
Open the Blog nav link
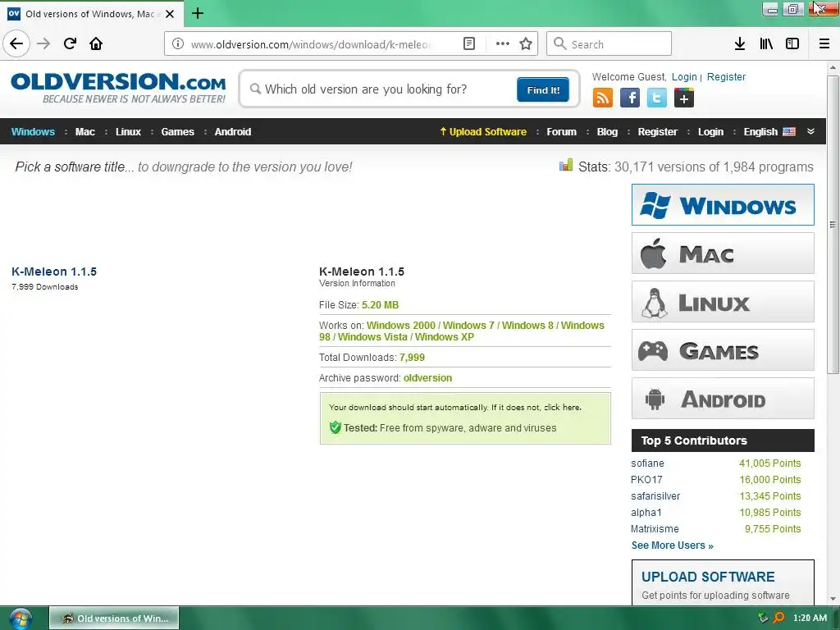click(607, 132)
